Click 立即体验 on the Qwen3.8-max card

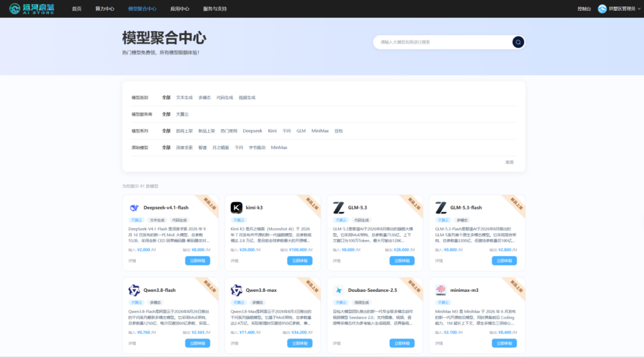tap(300, 343)
